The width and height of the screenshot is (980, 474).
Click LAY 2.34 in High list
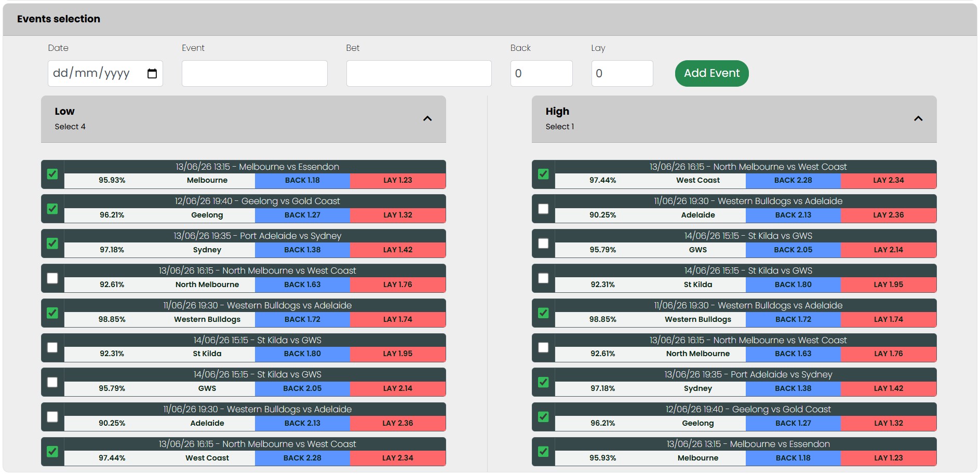pyautogui.click(x=889, y=181)
